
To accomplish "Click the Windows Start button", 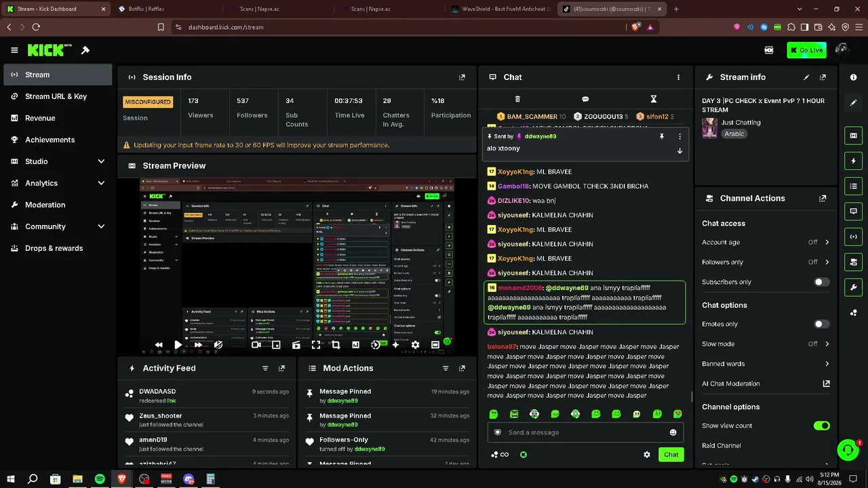I will pos(10,479).
